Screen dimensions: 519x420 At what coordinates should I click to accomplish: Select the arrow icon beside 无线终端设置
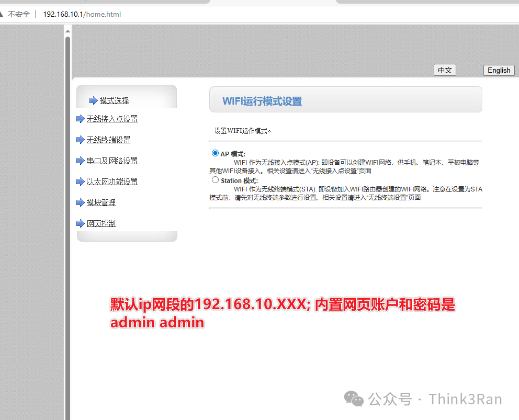pyautogui.click(x=81, y=140)
